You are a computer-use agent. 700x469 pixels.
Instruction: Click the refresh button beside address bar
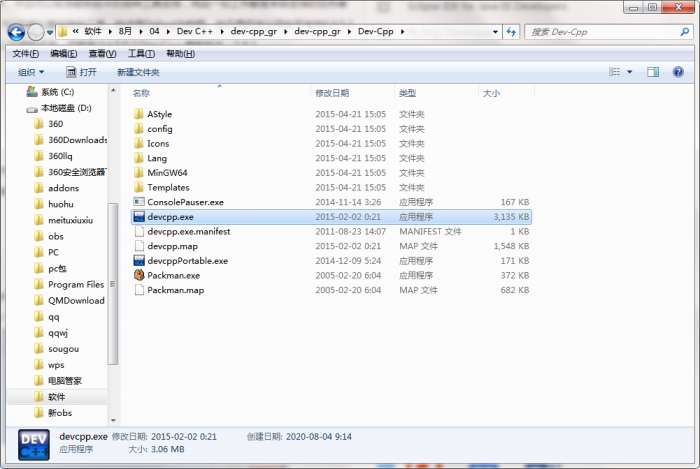point(511,32)
